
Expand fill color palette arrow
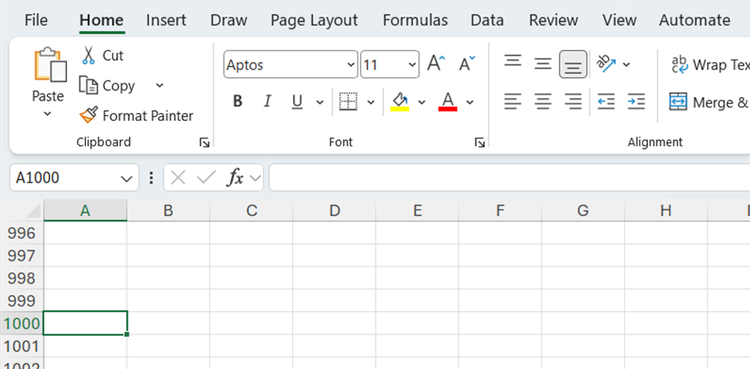click(421, 102)
